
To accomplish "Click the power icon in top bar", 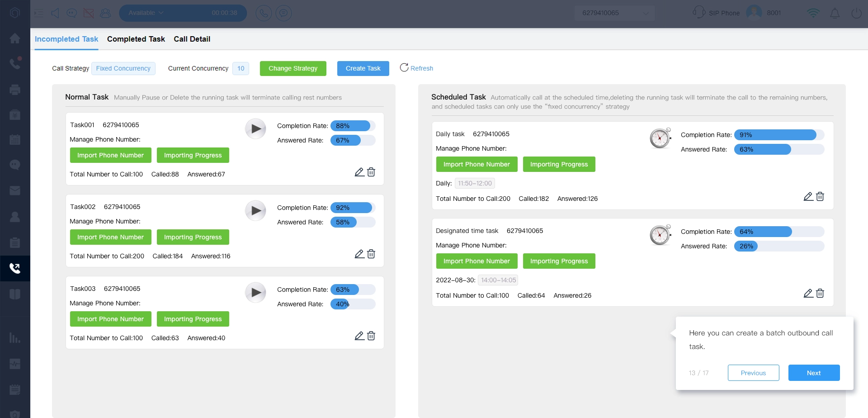I will (x=856, y=13).
